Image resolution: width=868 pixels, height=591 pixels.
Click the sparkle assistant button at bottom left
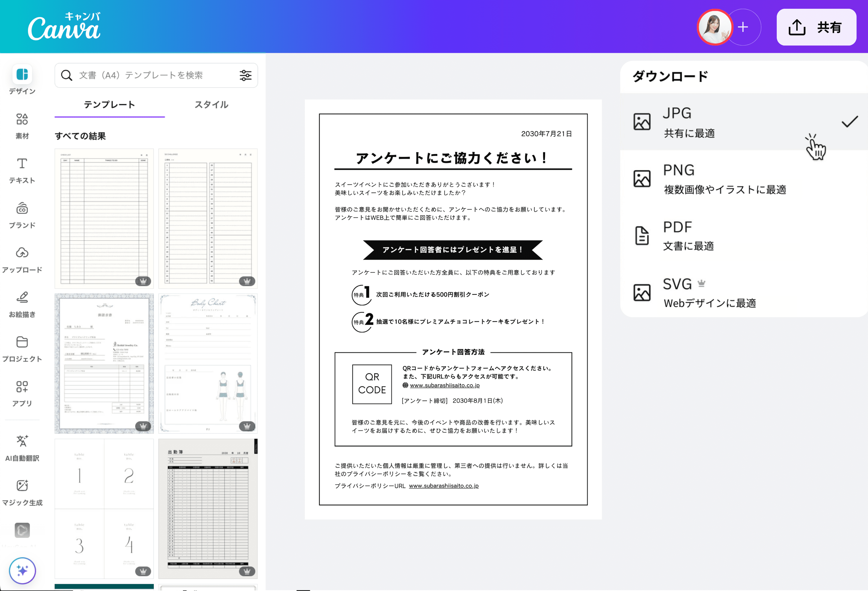(22, 570)
